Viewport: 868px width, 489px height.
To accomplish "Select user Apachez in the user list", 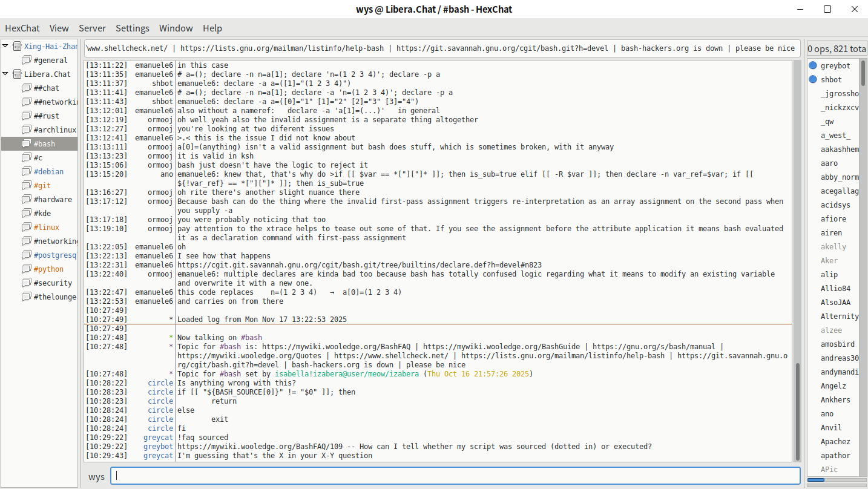I will 835,442.
